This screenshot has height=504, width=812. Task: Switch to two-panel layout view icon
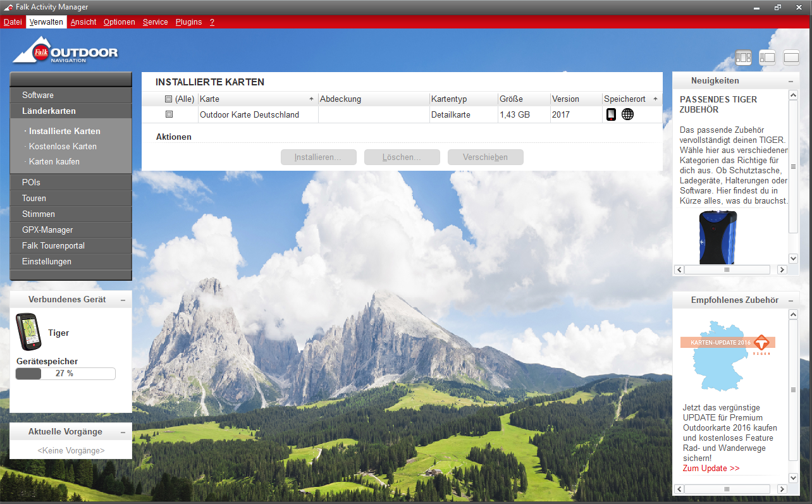767,58
